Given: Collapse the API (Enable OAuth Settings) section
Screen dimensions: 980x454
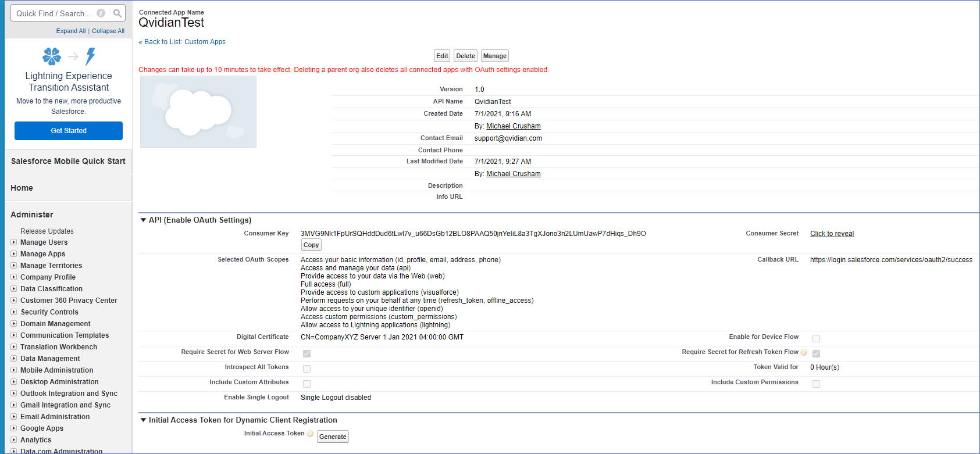Looking at the screenshot, I should 143,220.
